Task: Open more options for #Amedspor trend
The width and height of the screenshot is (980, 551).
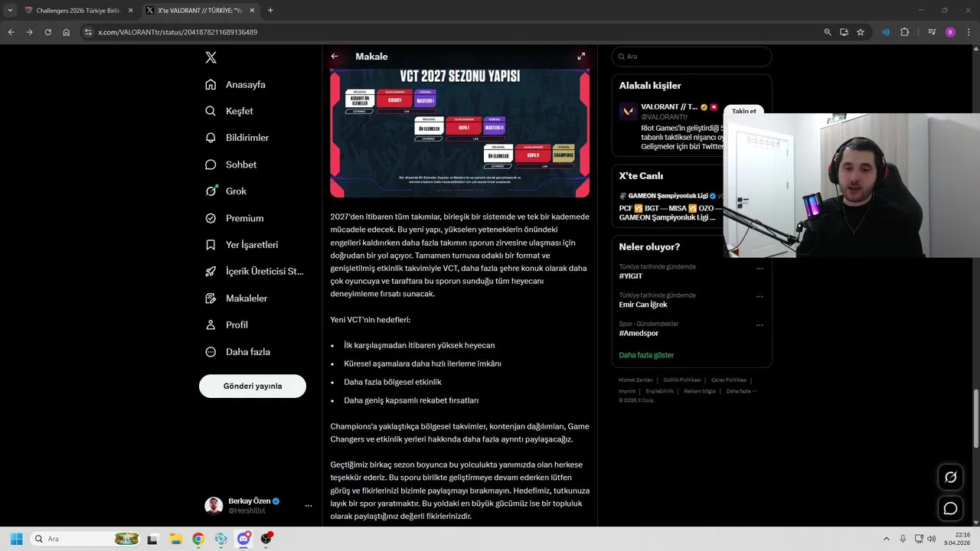Action: click(759, 324)
